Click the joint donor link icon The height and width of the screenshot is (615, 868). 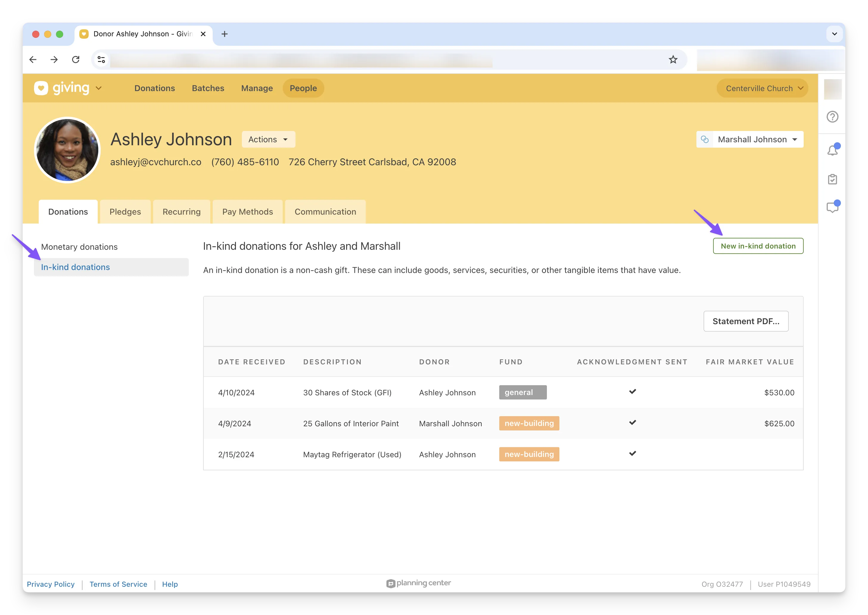pos(705,139)
